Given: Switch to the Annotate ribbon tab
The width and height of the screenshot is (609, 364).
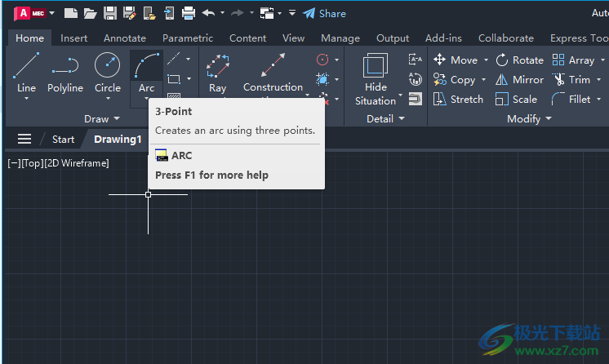Looking at the screenshot, I should [x=125, y=38].
